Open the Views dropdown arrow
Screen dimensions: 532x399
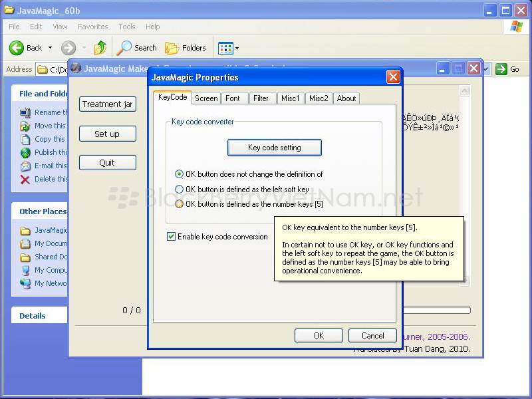(x=237, y=48)
